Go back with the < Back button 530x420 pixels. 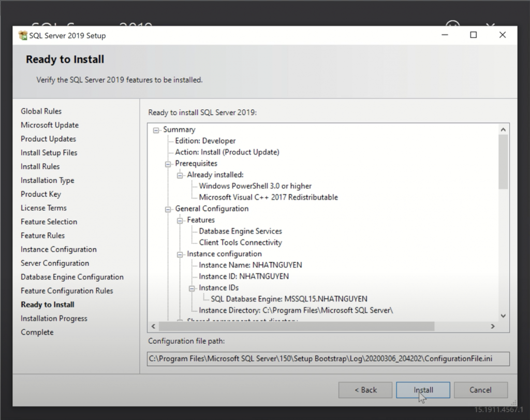tap(365, 390)
